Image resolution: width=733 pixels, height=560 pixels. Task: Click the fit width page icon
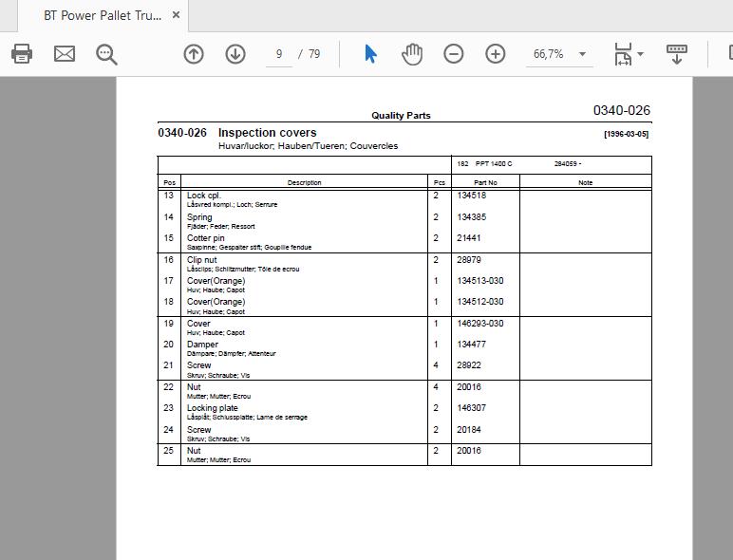click(623, 54)
